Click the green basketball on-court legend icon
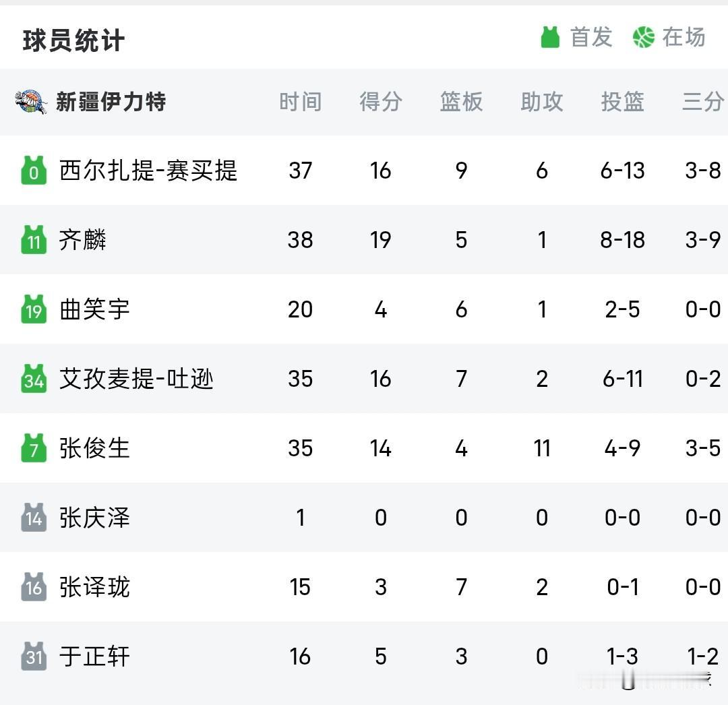This screenshot has width=728, height=705. click(644, 37)
